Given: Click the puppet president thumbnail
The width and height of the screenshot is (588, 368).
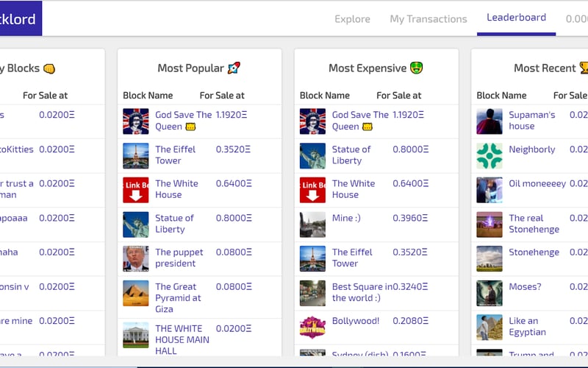Looking at the screenshot, I should (136, 259).
